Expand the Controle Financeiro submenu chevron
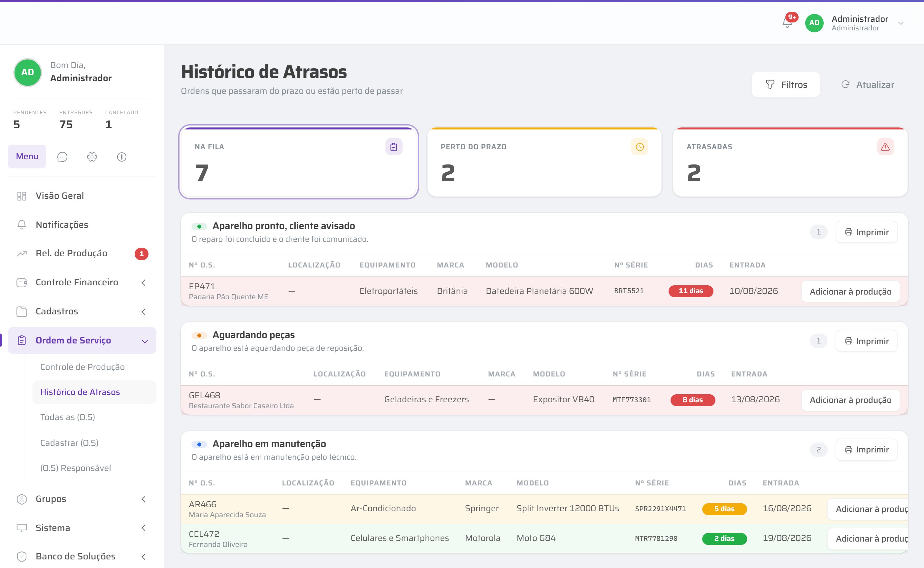This screenshot has height=568, width=924. coord(143,282)
